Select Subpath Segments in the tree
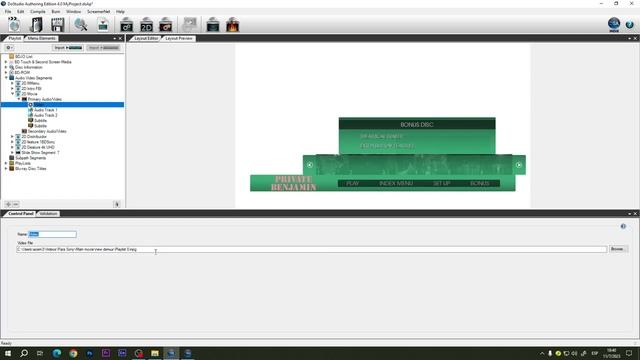640x360 pixels. click(x=31, y=158)
